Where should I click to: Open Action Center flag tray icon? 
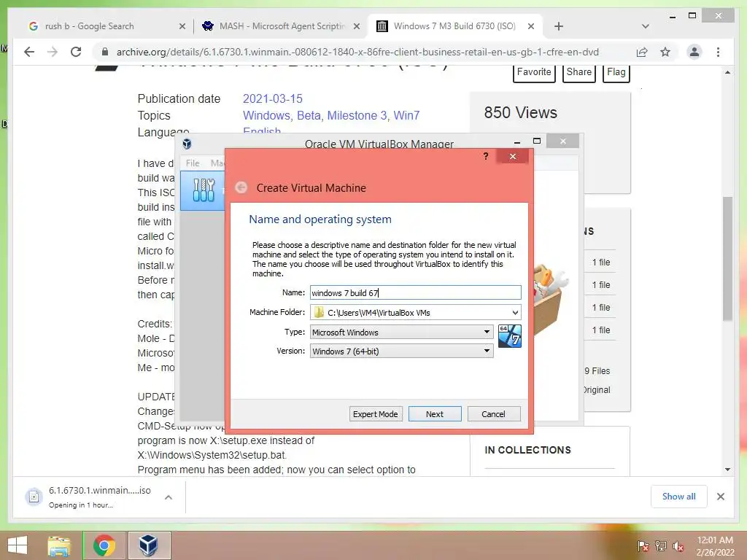click(x=643, y=546)
